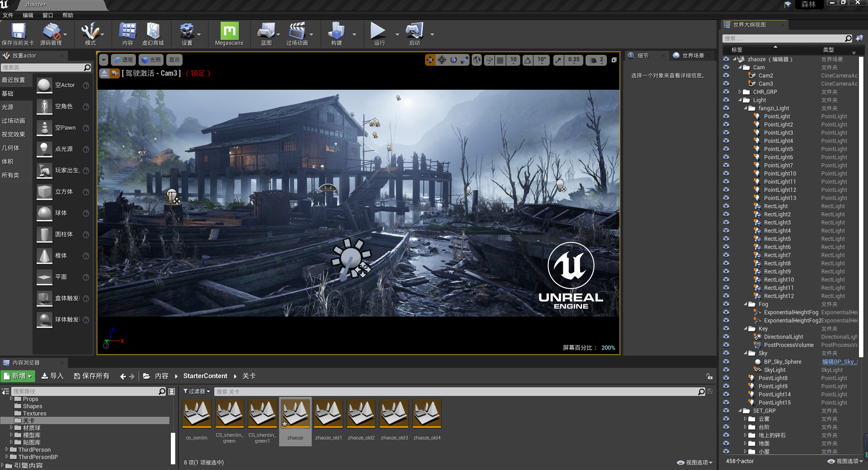Viewport: 868px width, 470px height.
Task: Click the World Outliner search field
Action: pyautogui.click(x=783, y=38)
